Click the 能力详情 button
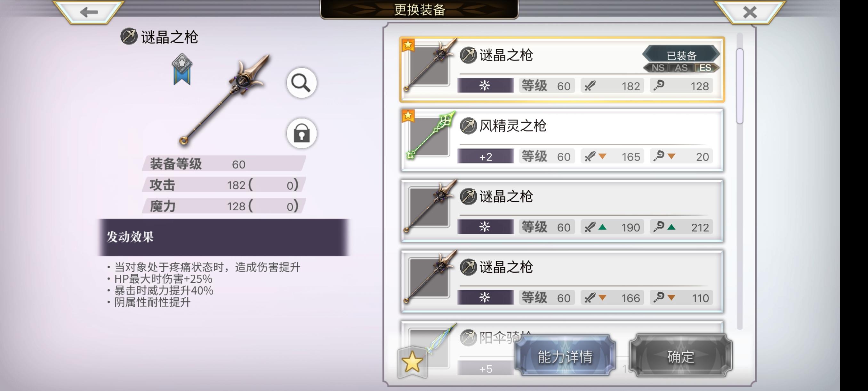 (x=565, y=356)
